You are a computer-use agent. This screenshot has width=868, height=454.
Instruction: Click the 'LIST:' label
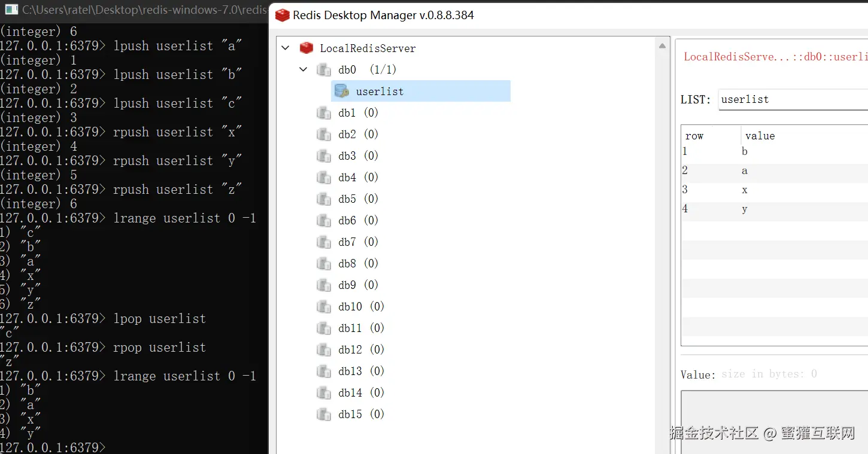(x=696, y=100)
